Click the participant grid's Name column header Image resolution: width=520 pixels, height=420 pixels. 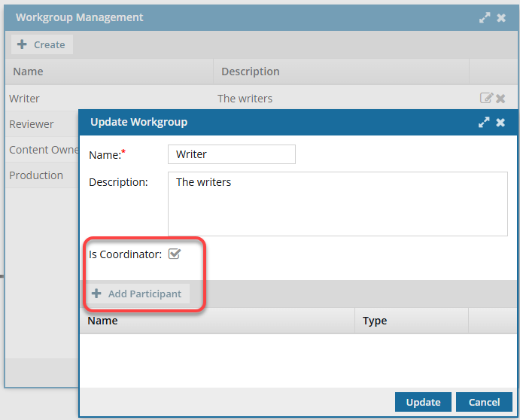103,321
